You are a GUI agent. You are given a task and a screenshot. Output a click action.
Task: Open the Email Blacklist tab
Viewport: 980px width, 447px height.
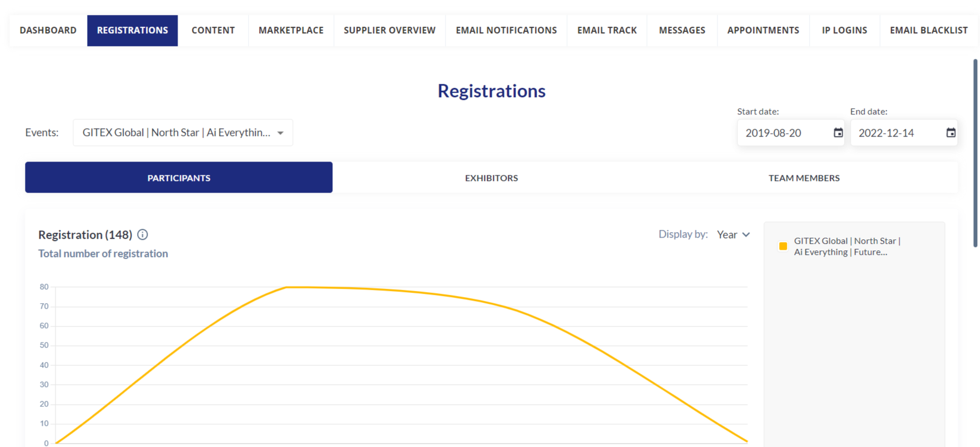(x=928, y=31)
